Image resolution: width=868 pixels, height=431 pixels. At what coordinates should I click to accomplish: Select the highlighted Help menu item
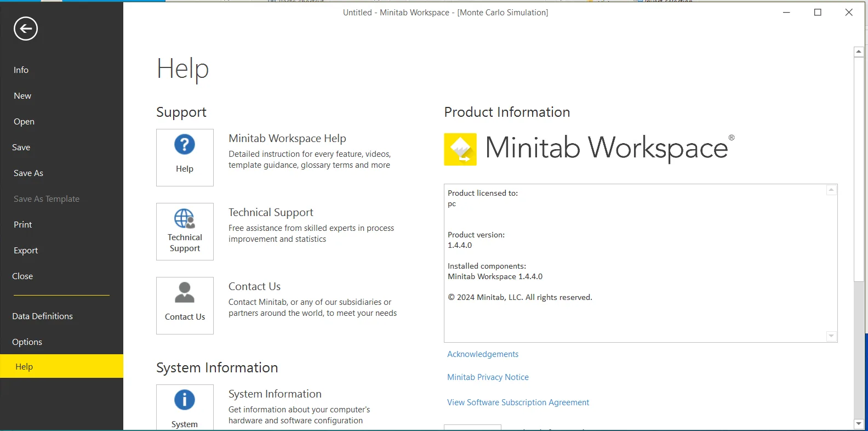61,366
